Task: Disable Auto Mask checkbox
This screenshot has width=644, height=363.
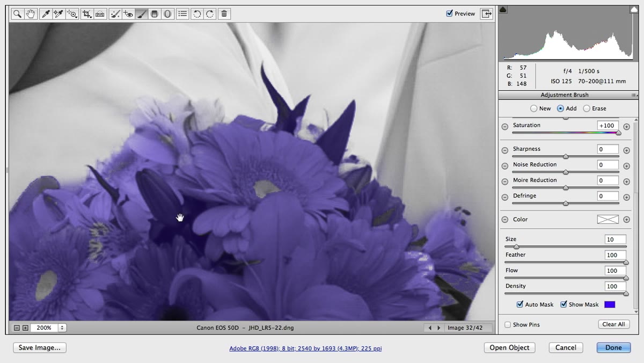Action: tap(520, 304)
